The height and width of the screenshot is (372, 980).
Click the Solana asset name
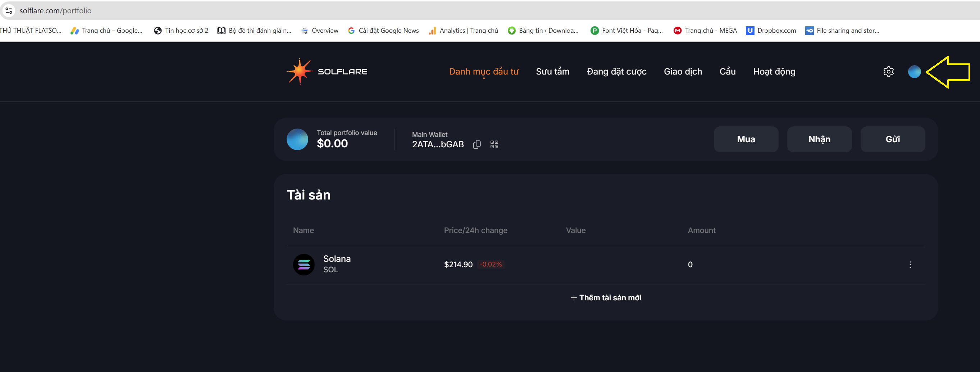pos(337,259)
